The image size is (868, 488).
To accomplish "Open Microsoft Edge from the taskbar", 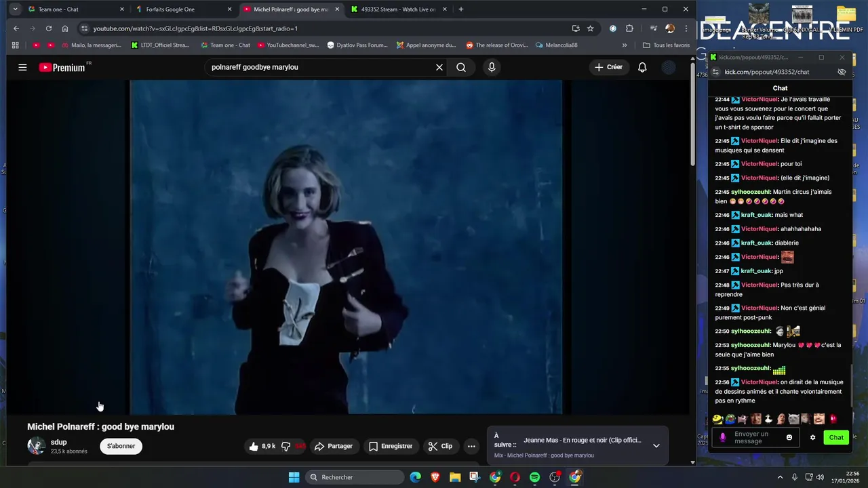I will coord(415,477).
